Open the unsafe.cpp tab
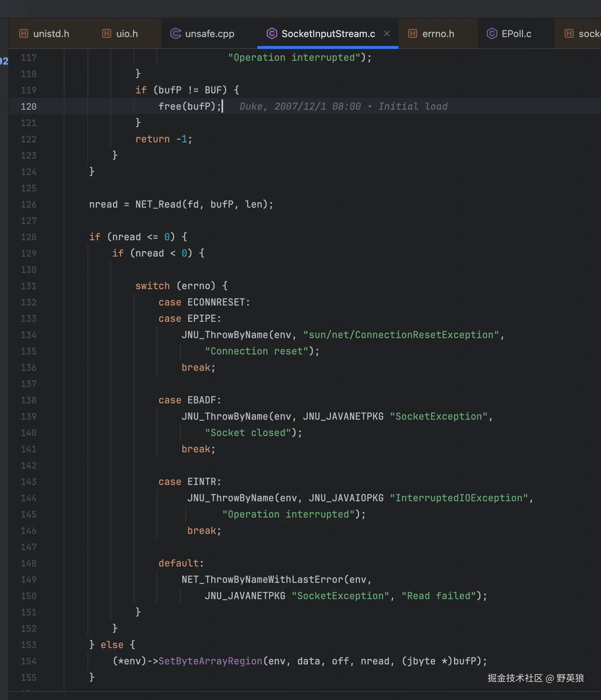Image resolution: width=601 pixels, height=700 pixels. click(209, 34)
